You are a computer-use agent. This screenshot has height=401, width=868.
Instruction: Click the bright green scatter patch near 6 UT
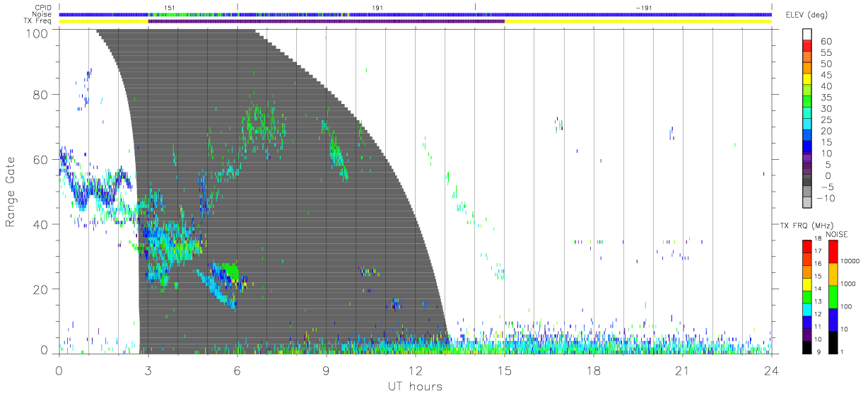coord(230,273)
